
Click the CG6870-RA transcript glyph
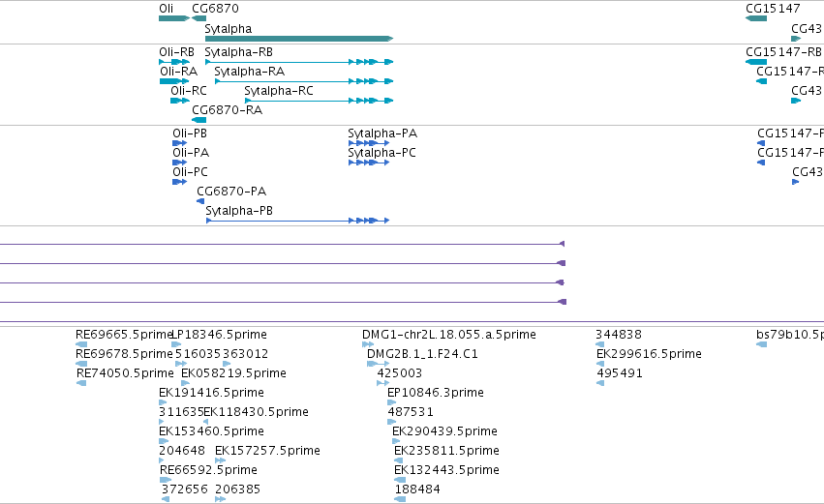tap(199, 120)
